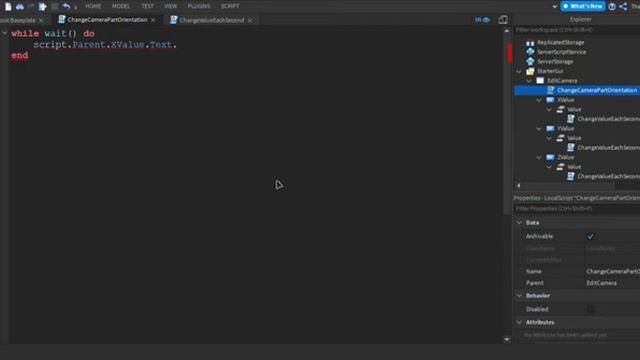Screen dimensions: 640x360
Task: Click the publish file icon with arrow
Action: 42,6
